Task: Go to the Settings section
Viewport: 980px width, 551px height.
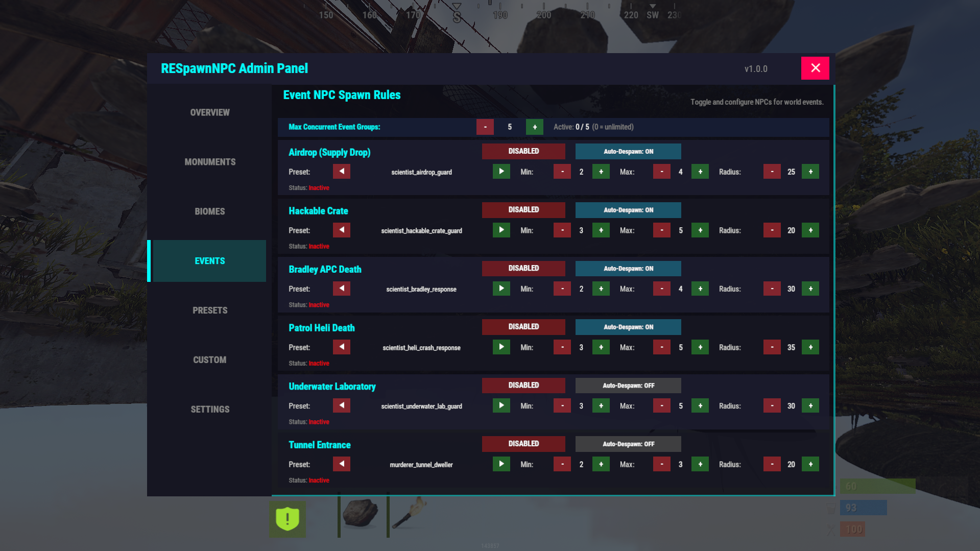Action: point(210,410)
